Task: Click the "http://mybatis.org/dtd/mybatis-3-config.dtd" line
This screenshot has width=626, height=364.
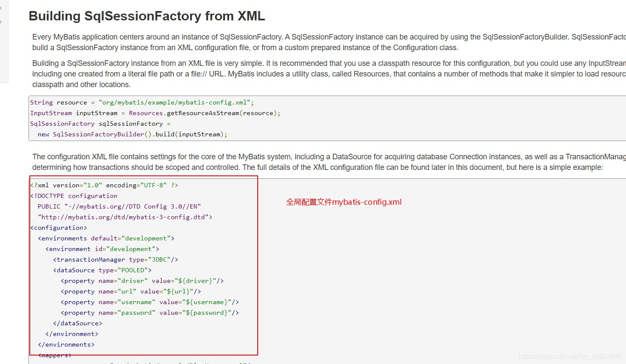Action: pos(125,217)
